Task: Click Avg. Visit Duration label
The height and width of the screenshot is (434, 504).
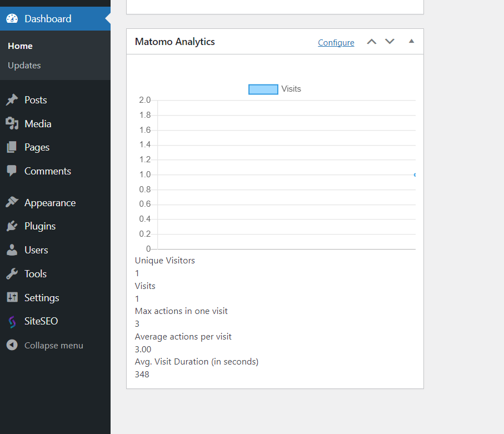Action: point(197,362)
